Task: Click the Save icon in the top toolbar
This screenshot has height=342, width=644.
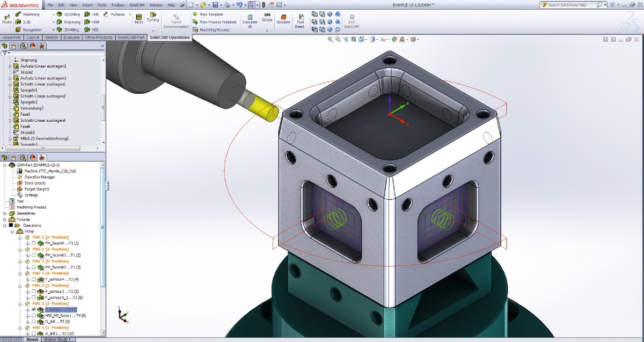Action: [x=215, y=5]
